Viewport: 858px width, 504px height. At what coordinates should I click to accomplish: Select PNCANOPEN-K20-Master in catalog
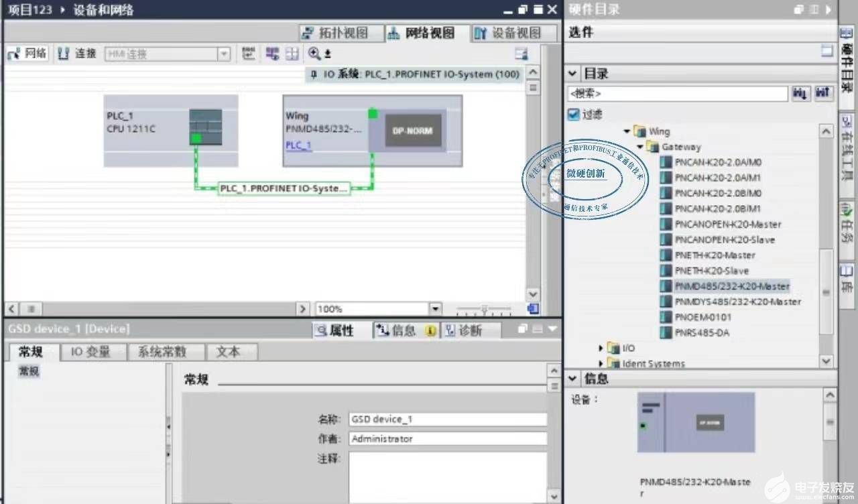pos(721,224)
